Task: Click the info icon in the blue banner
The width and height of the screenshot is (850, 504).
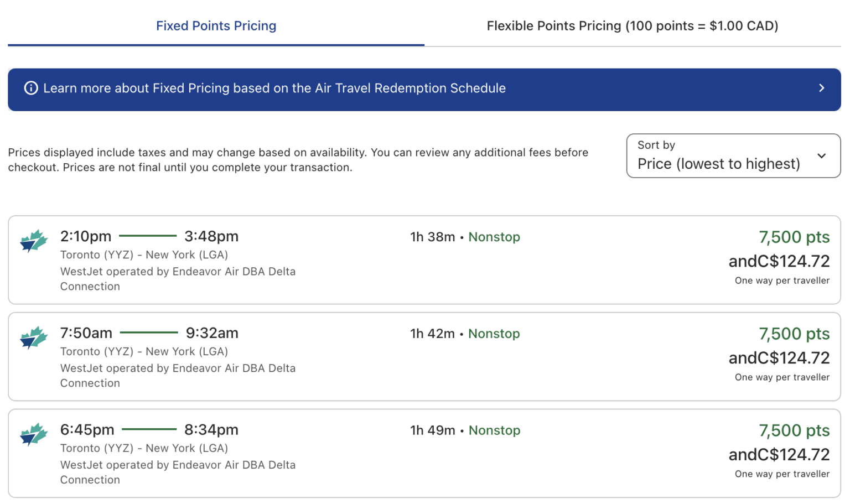Action: tap(31, 88)
